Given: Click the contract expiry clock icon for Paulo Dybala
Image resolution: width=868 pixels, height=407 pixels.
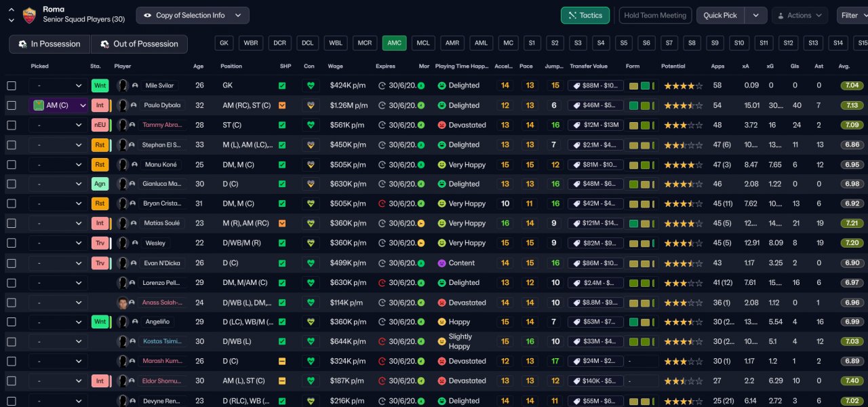Looking at the screenshot, I should click(x=382, y=106).
